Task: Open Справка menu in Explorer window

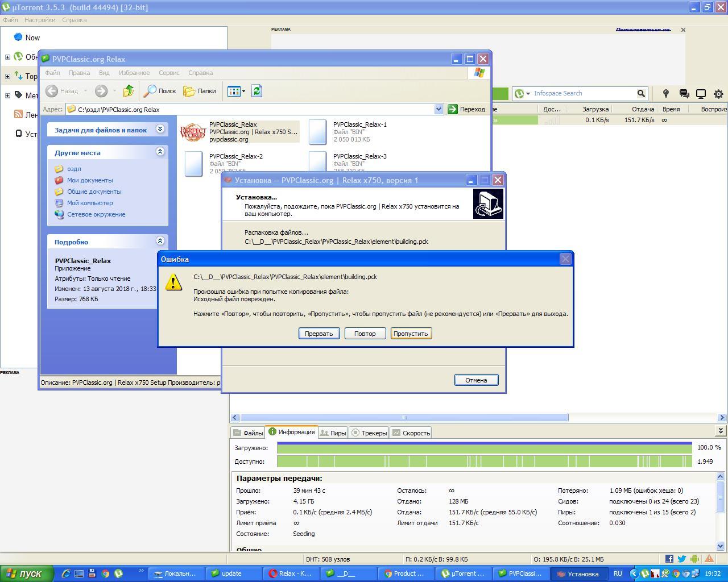Action: click(200, 73)
